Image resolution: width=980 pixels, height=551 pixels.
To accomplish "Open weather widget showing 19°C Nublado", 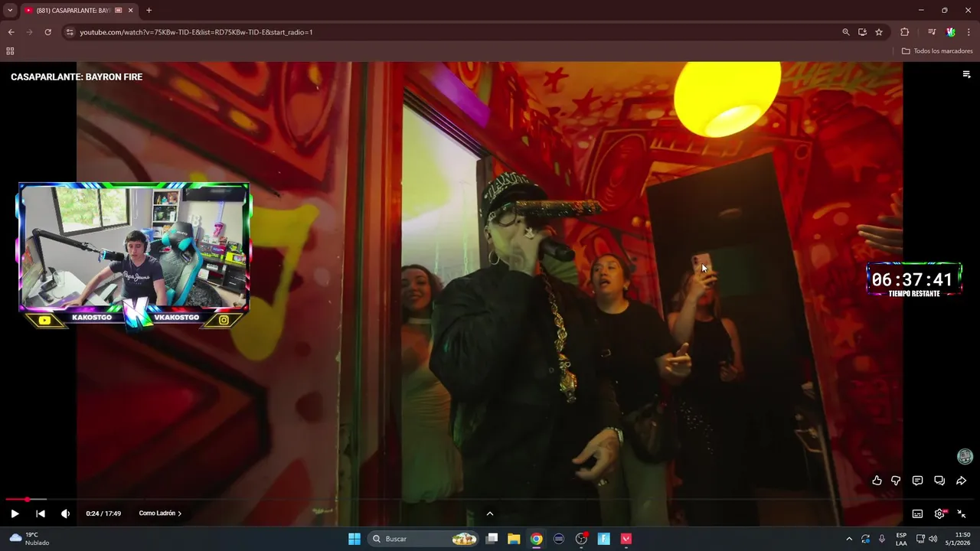I will pyautogui.click(x=29, y=539).
